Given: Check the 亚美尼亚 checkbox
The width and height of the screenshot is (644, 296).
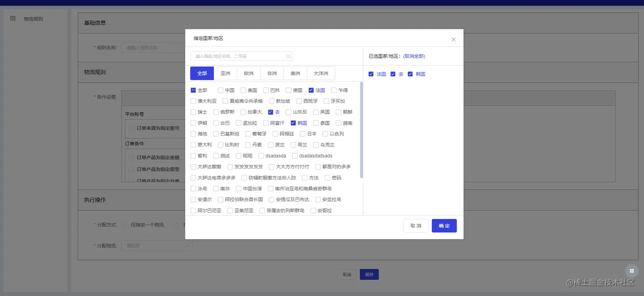Looking at the screenshot, I should coord(230,210).
